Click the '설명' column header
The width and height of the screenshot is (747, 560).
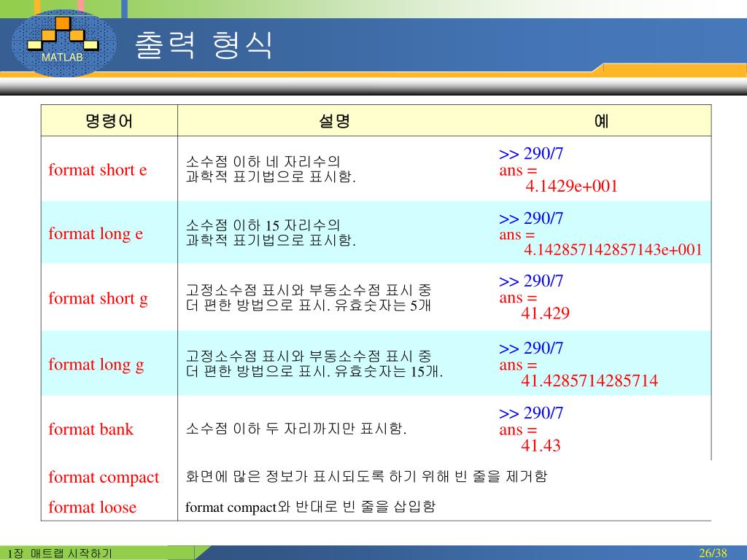click(334, 121)
